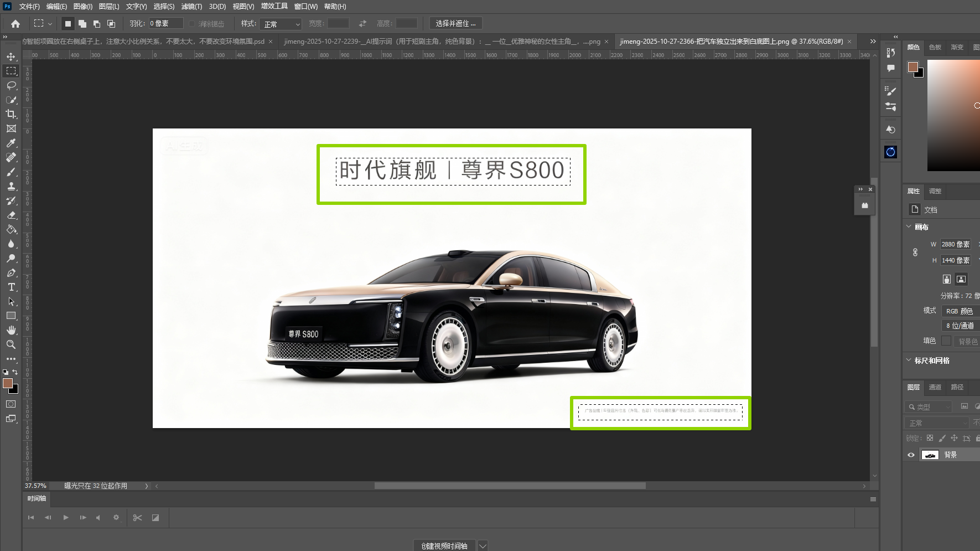
Task: Select the Crop tool
Action: coord(11,114)
